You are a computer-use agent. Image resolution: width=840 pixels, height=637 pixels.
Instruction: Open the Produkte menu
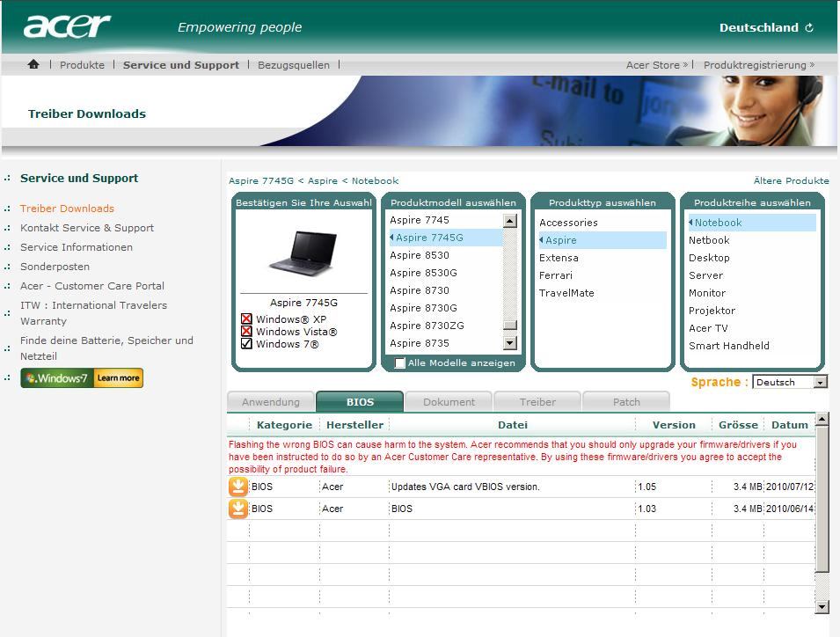point(82,65)
